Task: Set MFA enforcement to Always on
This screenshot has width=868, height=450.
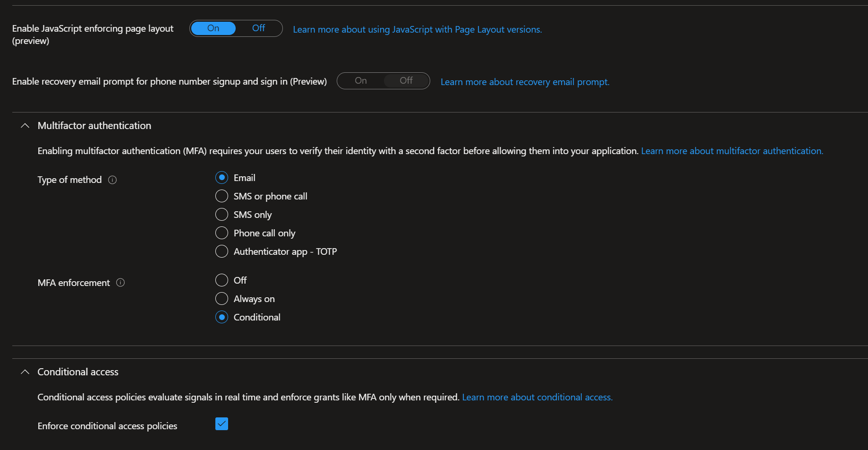Action: (x=221, y=299)
